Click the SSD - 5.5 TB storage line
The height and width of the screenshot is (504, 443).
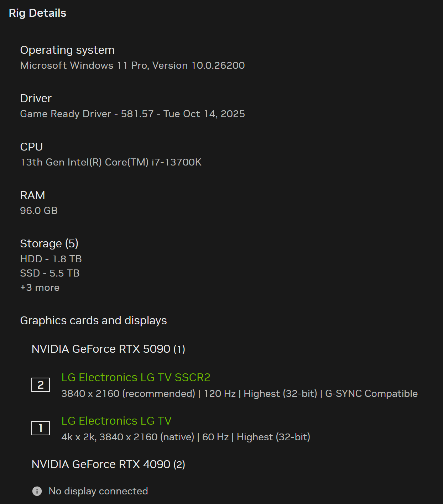pyautogui.click(x=50, y=273)
